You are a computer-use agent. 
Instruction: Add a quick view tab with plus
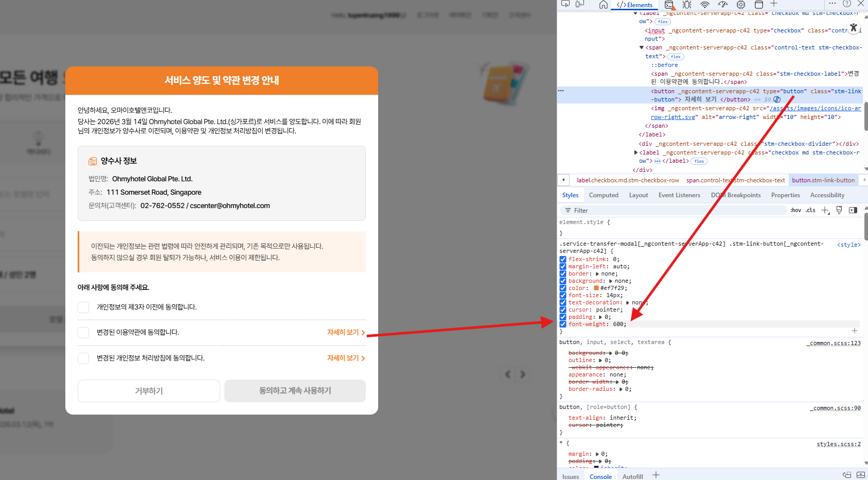click(x=656, y=475)
